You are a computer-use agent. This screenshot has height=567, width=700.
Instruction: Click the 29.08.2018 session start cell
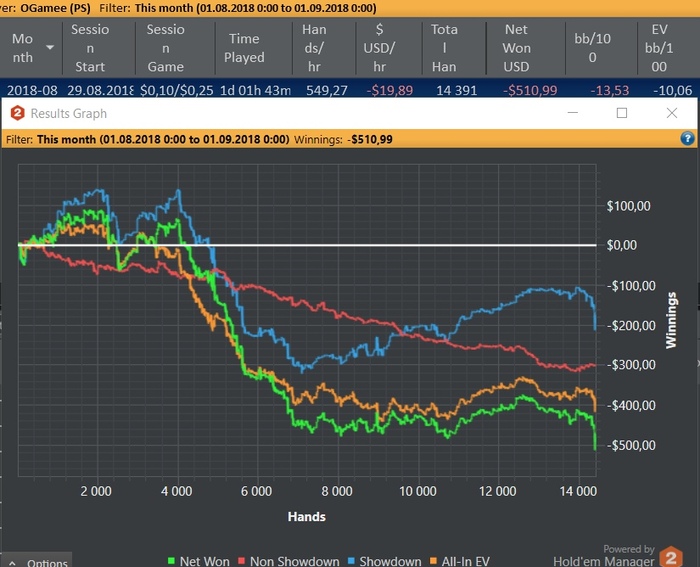point(100,90)
